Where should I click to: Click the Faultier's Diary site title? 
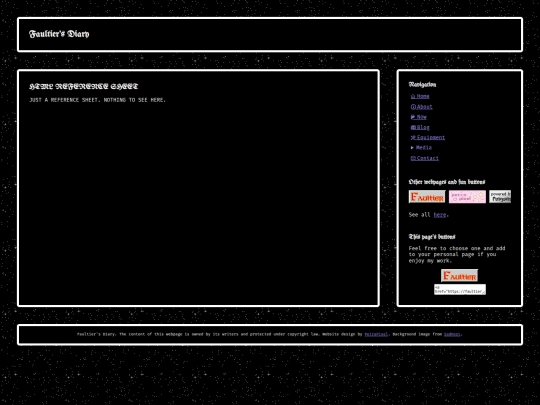[59, 34]
